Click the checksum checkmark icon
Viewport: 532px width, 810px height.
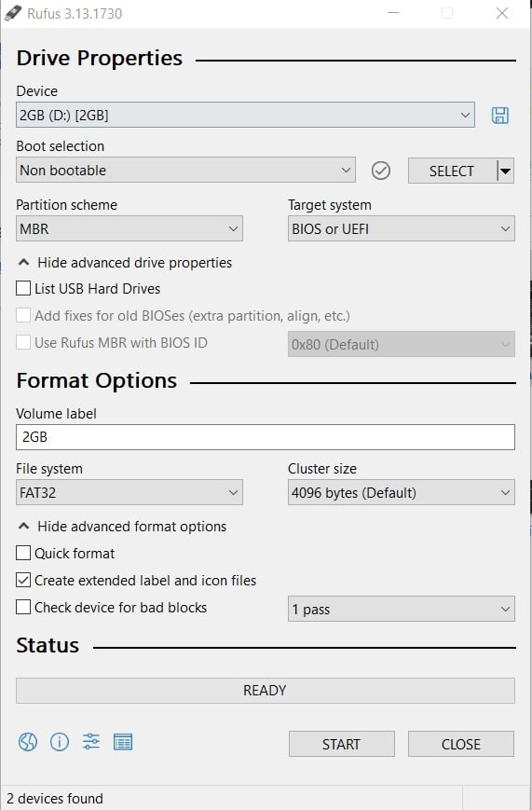point(381,171)
